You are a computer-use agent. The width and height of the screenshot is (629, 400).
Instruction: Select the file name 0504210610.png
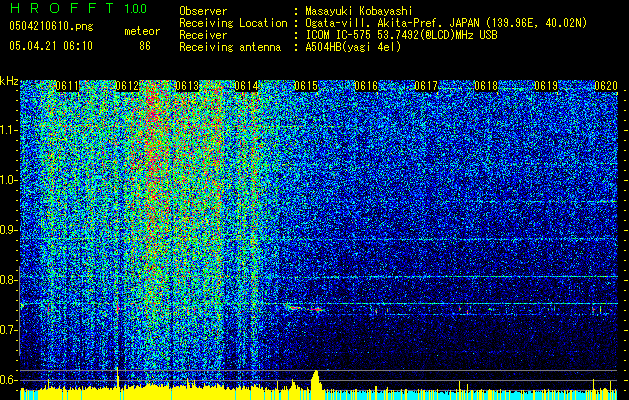pyautogui.click(x=51, y=27)
